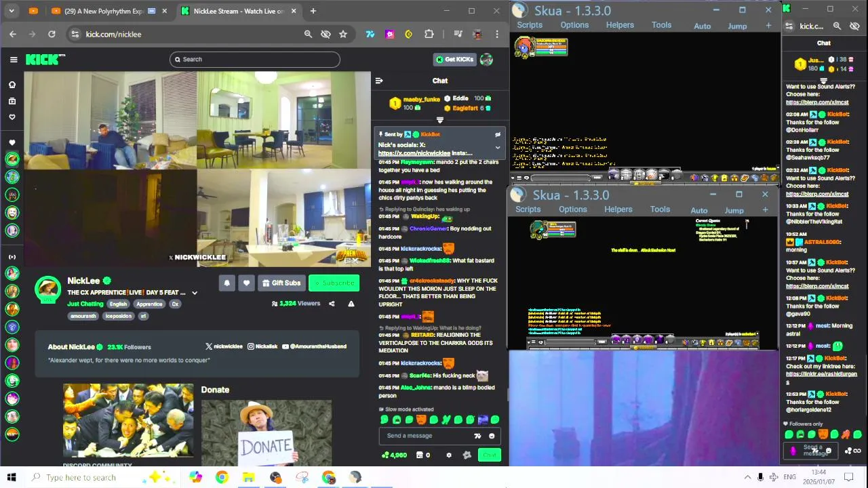The width and height of the screenshot is (868, 488).
Task: Click Windows Start button
Action: click(x=12, y=477)
